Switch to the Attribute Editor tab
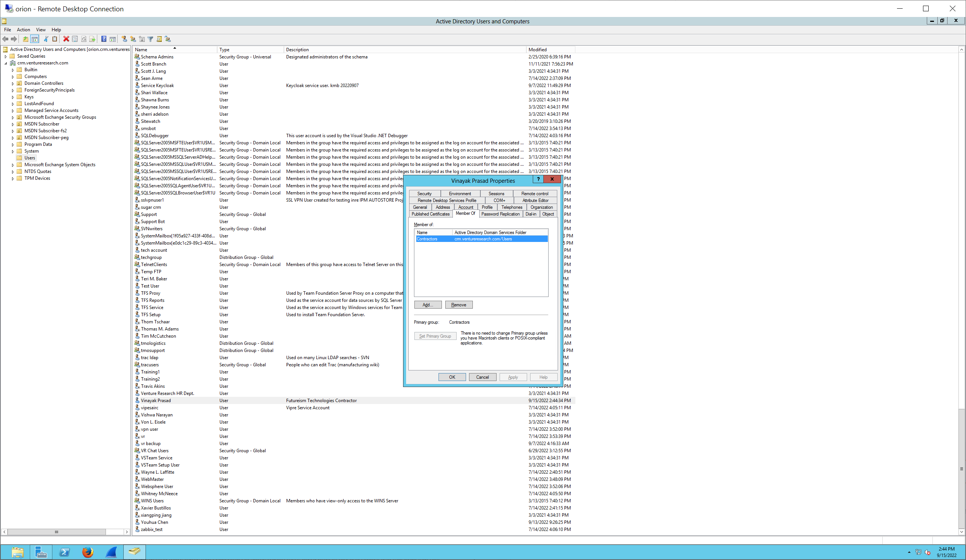Viewport: 966px width, 560px height. 535,200
